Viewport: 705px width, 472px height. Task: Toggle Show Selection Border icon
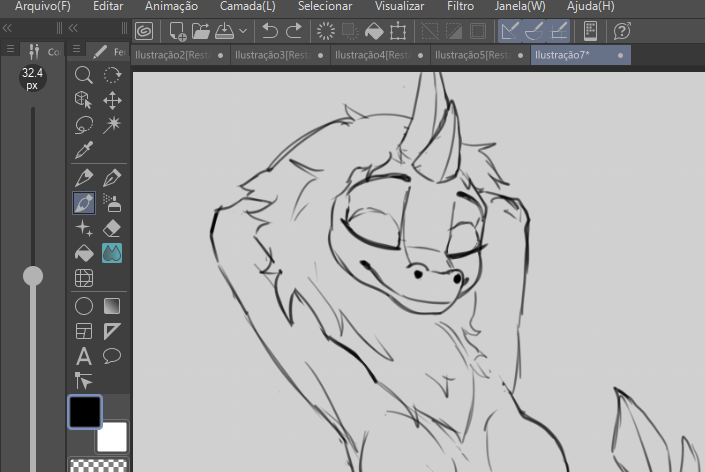click(477, 31)
